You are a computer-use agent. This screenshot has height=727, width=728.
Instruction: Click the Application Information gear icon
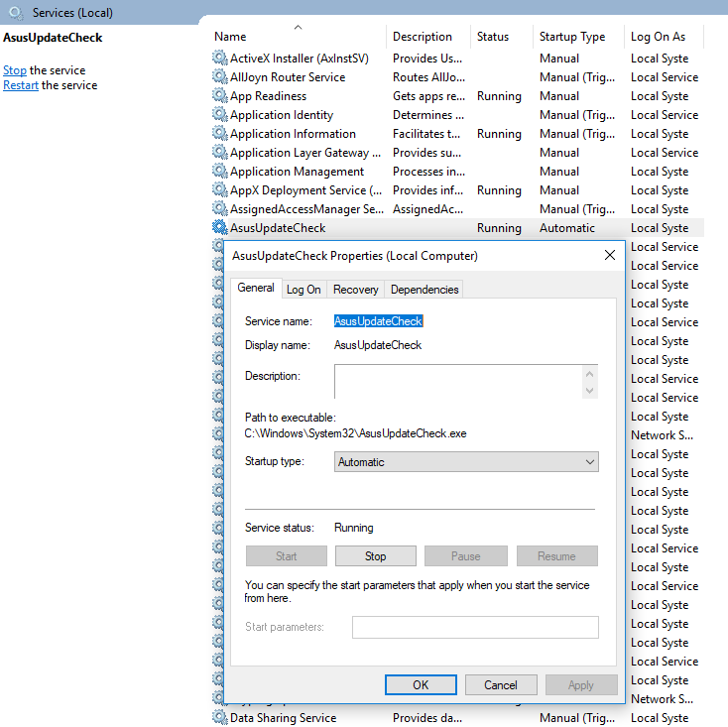pos(219,133)
